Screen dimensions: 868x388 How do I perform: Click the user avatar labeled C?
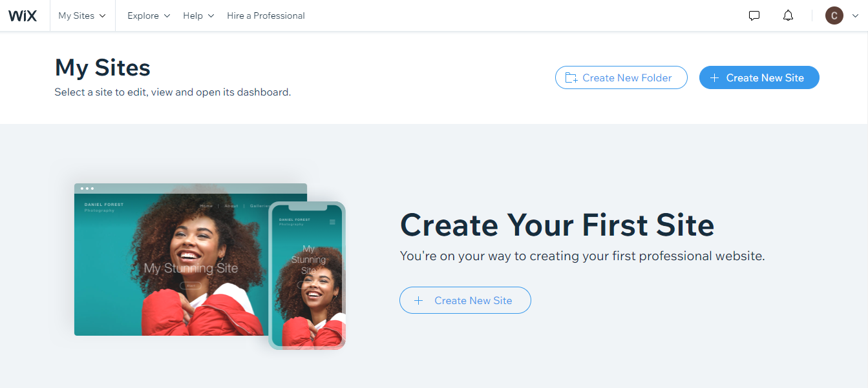click(834, 15)
